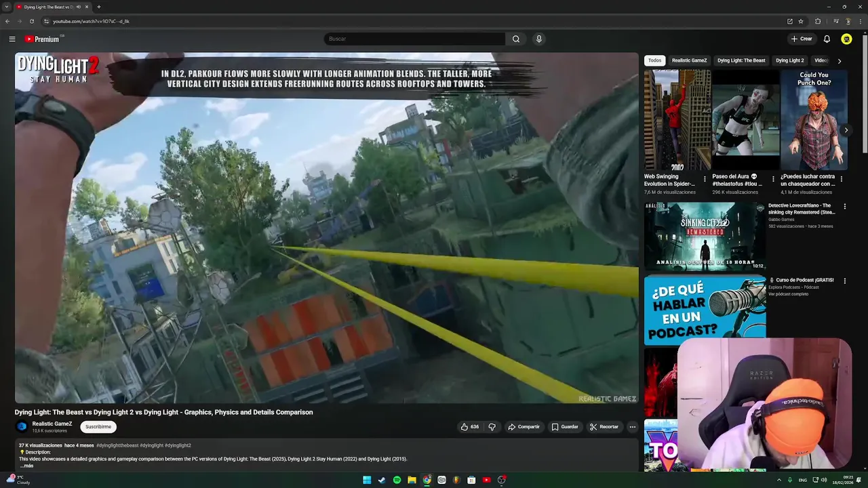The height and width of the screenshot is (488, 868).
Task: Click Ver podcast completo link
Action: click(789, 294)
